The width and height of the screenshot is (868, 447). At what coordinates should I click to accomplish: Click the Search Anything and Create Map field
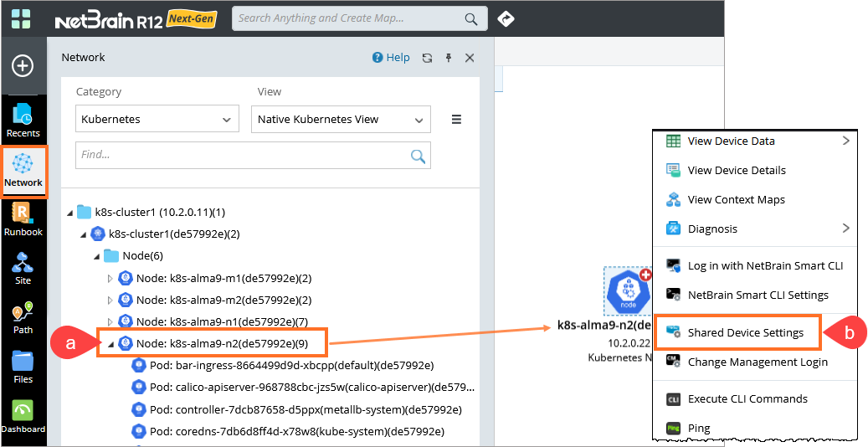(360, 18)
